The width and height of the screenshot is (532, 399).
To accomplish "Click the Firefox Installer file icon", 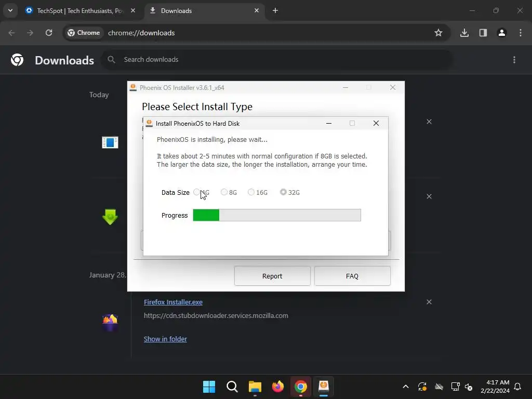I will [110, 322].
